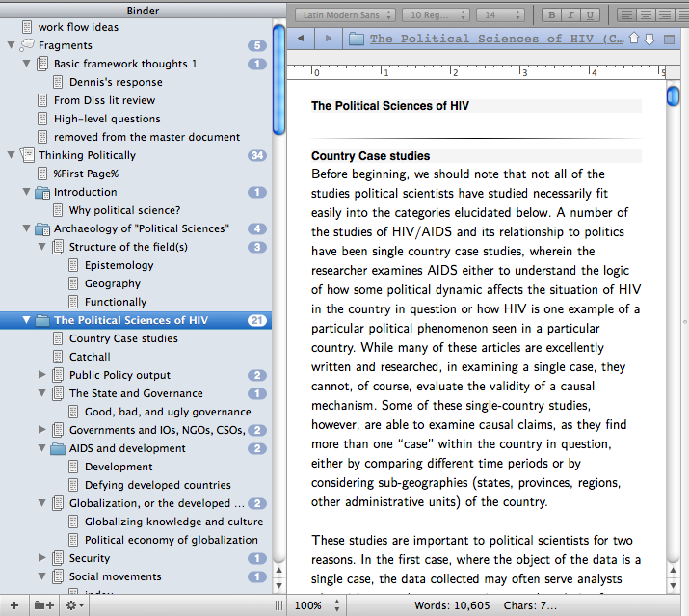Expand the Security item
This screenshot has width=689, height=616.
[42, 558]
